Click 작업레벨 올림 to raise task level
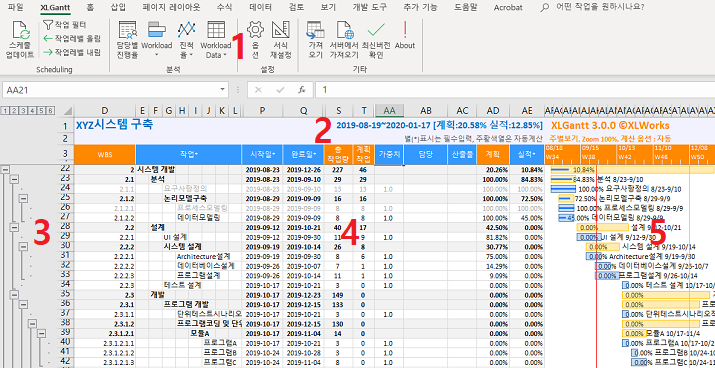 click(72, 39)
